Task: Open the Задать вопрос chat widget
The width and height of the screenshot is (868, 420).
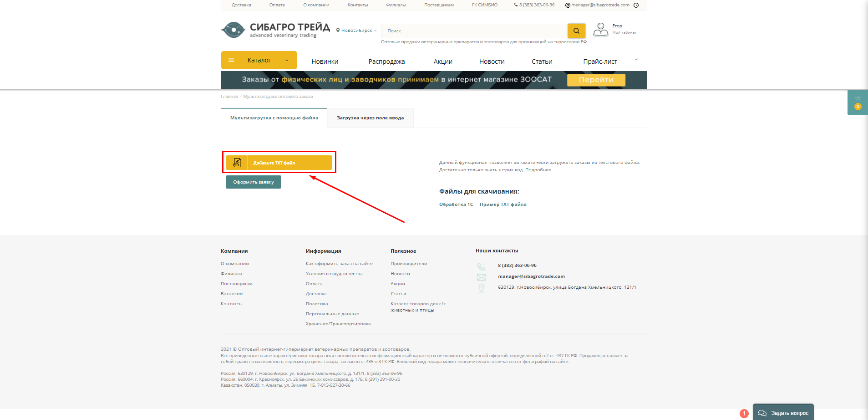Action: [x=783, y=413]
